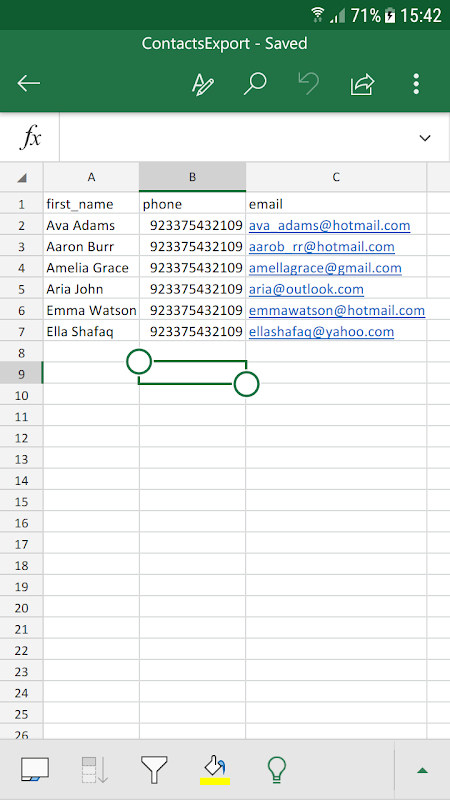Click the undo arrow icon
The image size is (450, 800).
pos(309,83)
